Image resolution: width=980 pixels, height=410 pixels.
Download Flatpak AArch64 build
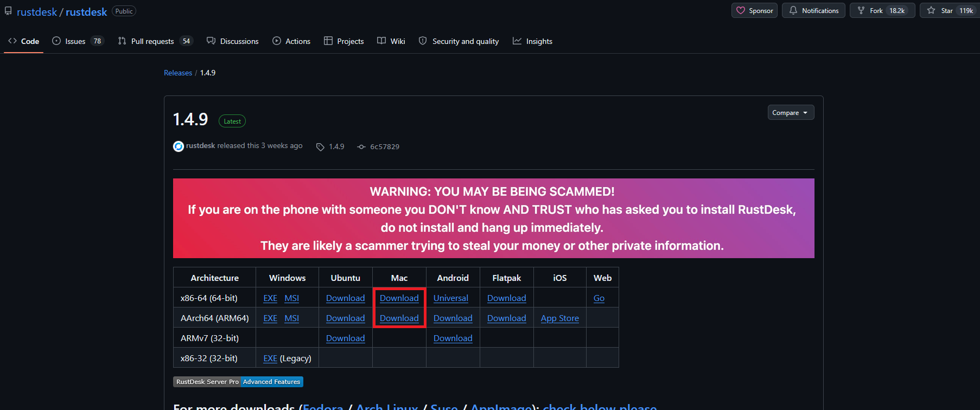pyautogui.click(x=507, y=318)
